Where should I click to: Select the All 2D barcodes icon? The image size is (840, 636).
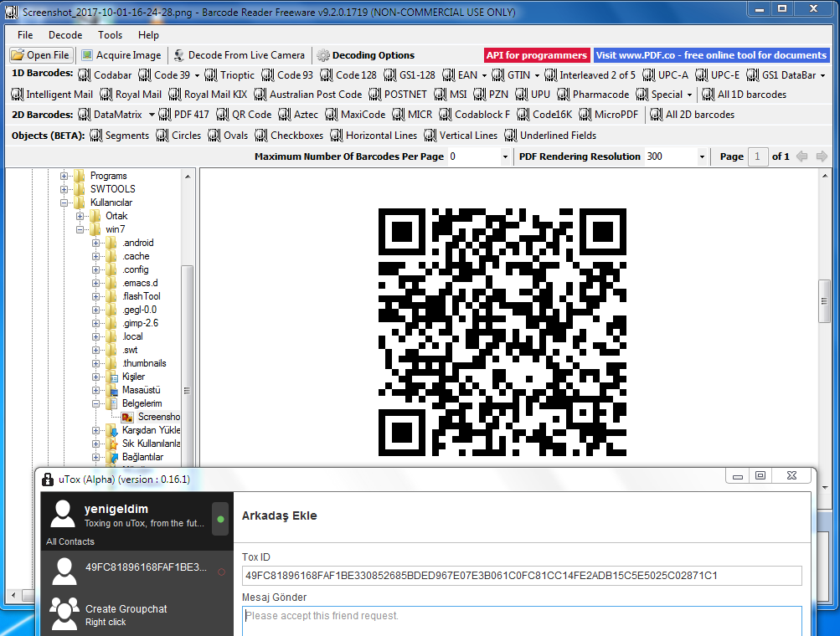tap(657, 115)
